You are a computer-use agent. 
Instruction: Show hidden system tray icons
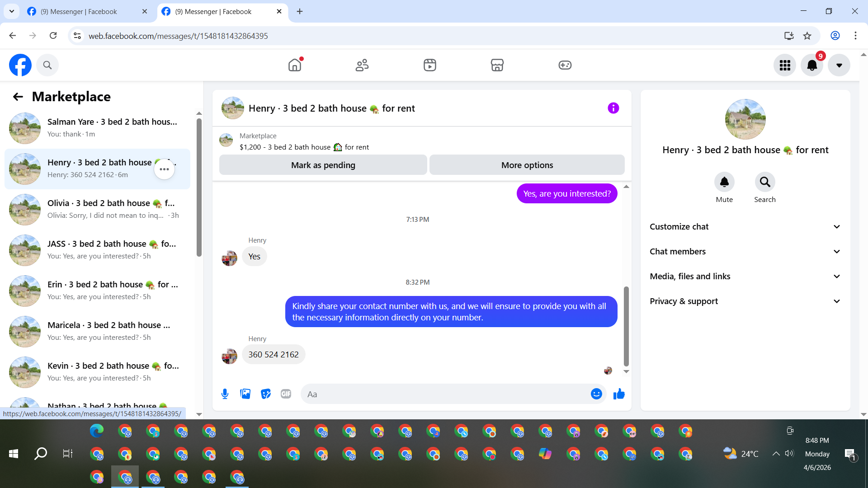click(776, 454)
